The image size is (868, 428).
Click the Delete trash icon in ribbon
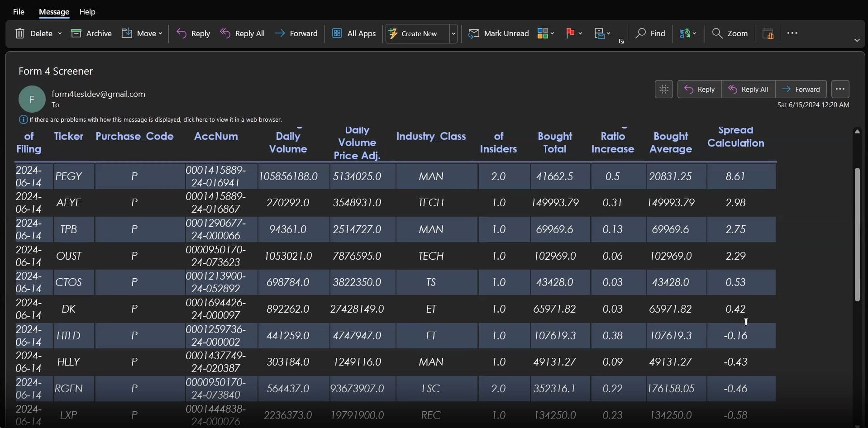20,33
